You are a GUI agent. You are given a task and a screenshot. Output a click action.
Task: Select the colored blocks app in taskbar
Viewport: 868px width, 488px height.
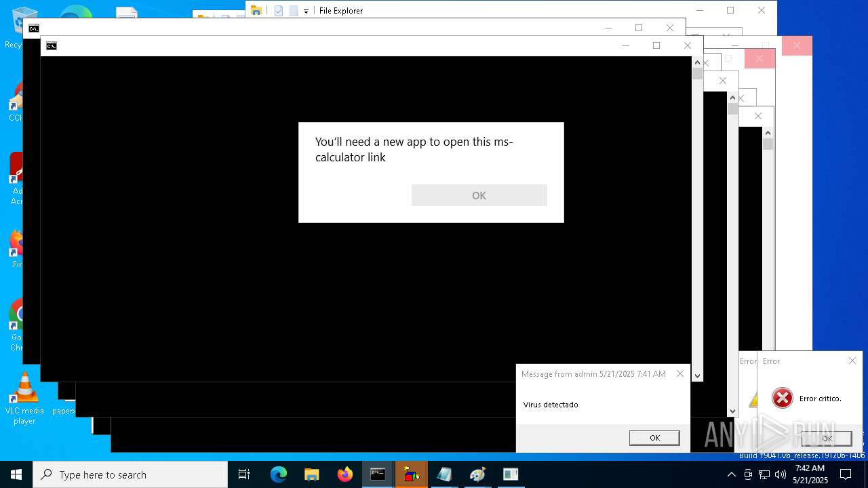point(411,474)
